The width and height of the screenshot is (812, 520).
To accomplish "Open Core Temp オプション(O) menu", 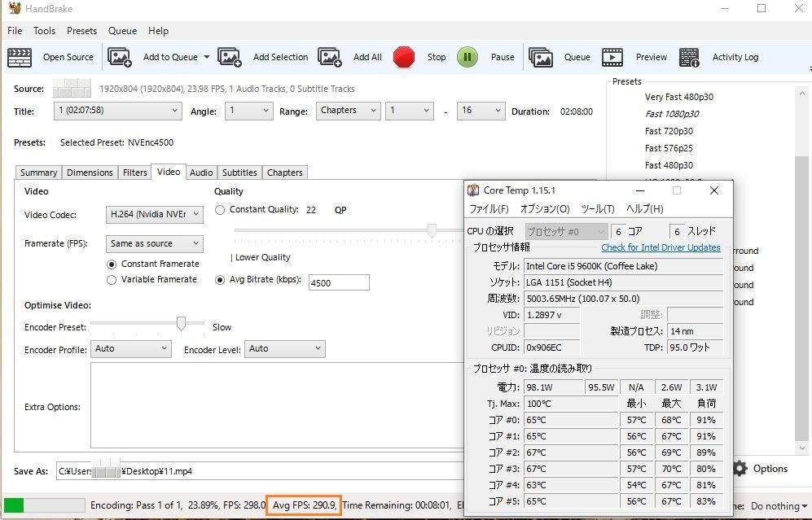I will [545, 209].
